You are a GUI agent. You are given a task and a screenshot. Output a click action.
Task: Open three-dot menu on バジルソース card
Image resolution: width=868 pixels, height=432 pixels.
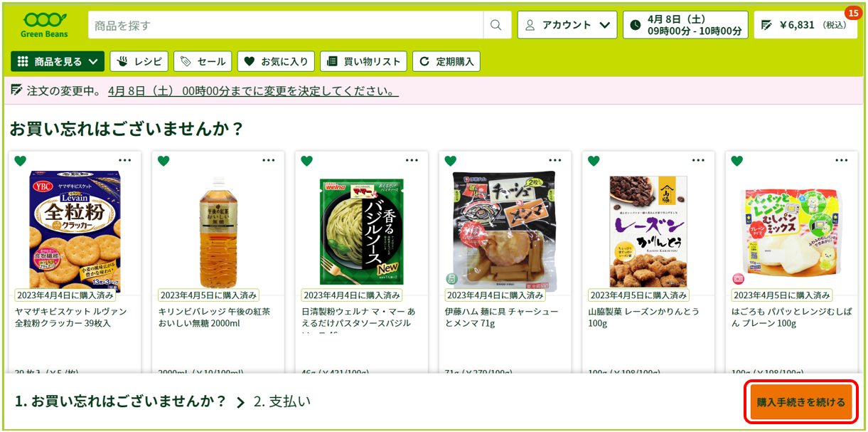pos(412,160)
